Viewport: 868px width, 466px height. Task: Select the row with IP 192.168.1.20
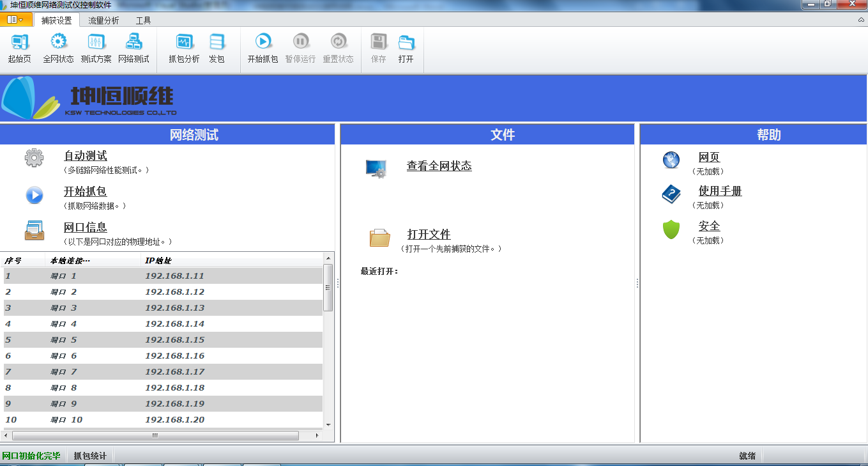(x=164, y=420)
